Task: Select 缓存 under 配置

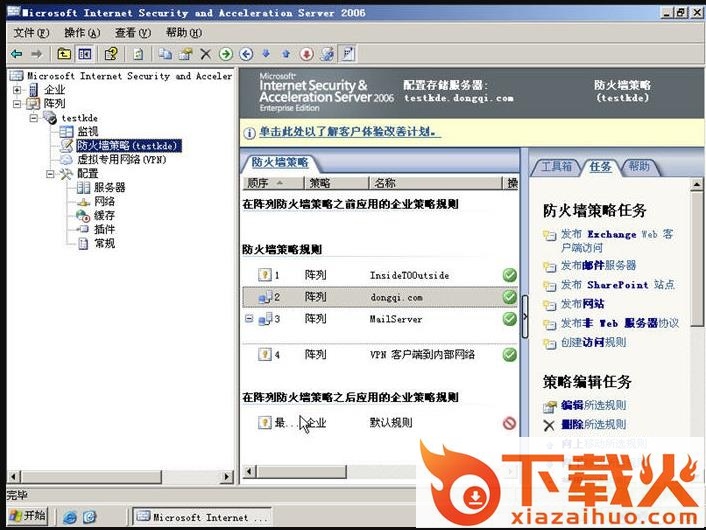Action: coord(104,215)
